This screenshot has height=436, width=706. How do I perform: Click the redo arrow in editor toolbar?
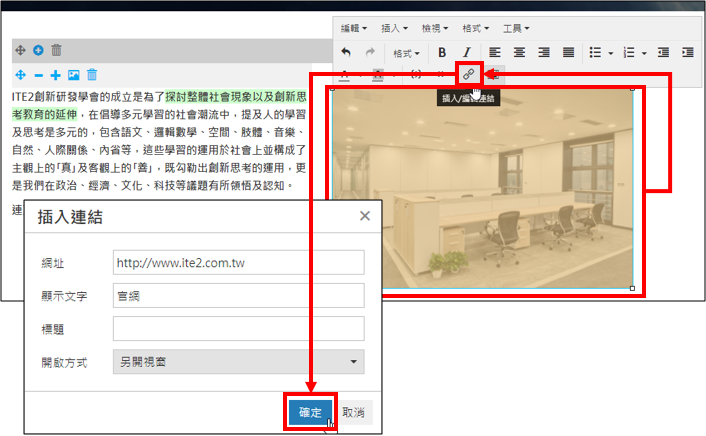[370, 53]
